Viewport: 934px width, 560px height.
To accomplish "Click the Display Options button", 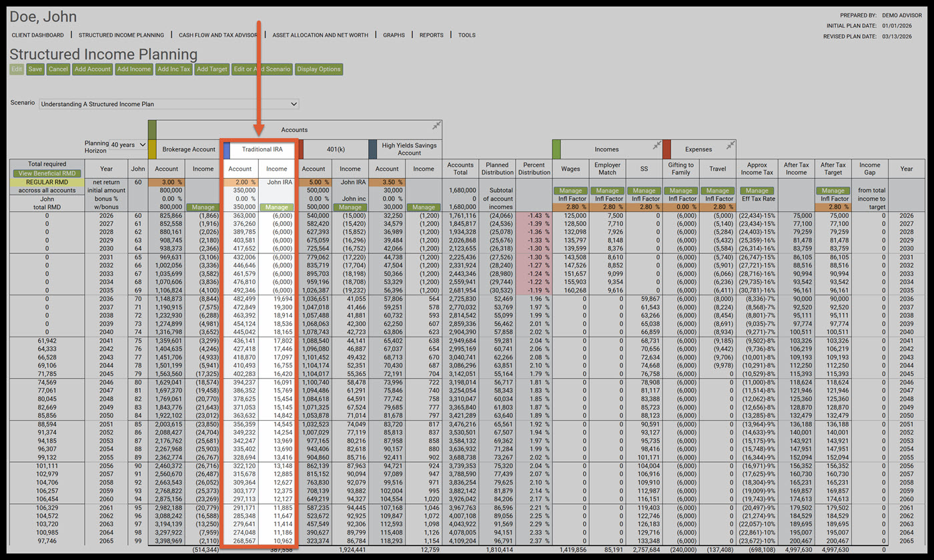I will (318, 69).
